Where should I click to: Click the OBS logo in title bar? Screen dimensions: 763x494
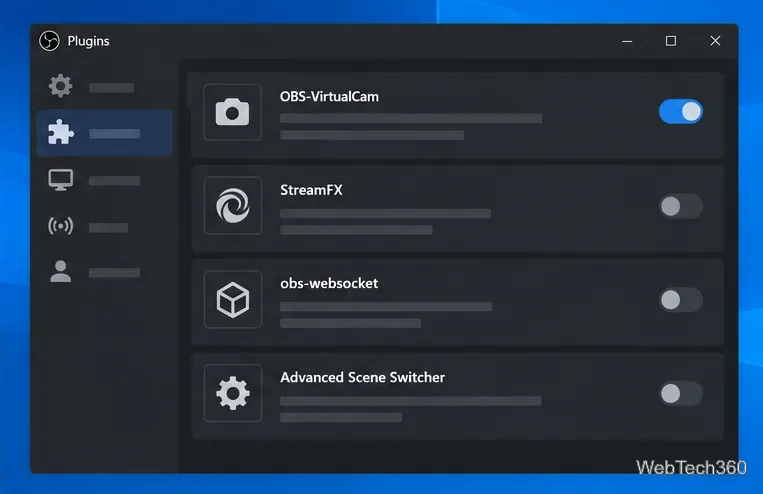click(x=49, y=41)
